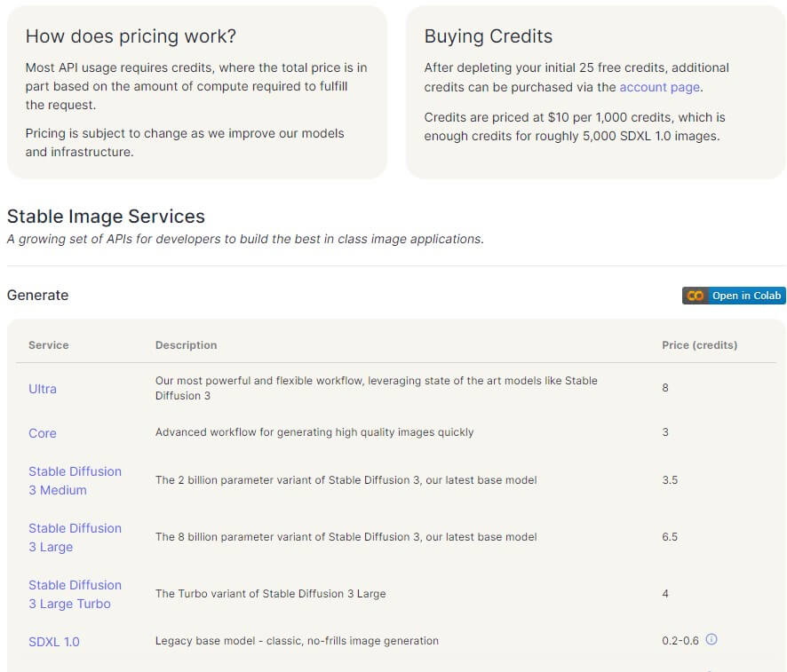Screen dimensions: 787x672
Task: Open Stable Diffusion 3 Medium link
Action: click(x=75, y=480)
